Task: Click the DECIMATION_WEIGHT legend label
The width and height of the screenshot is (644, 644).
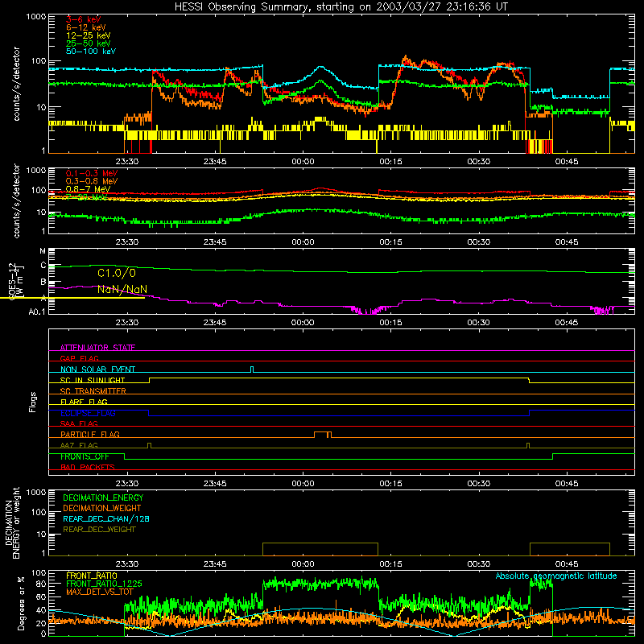Action: pyautogui.click(x=102, y=508)
